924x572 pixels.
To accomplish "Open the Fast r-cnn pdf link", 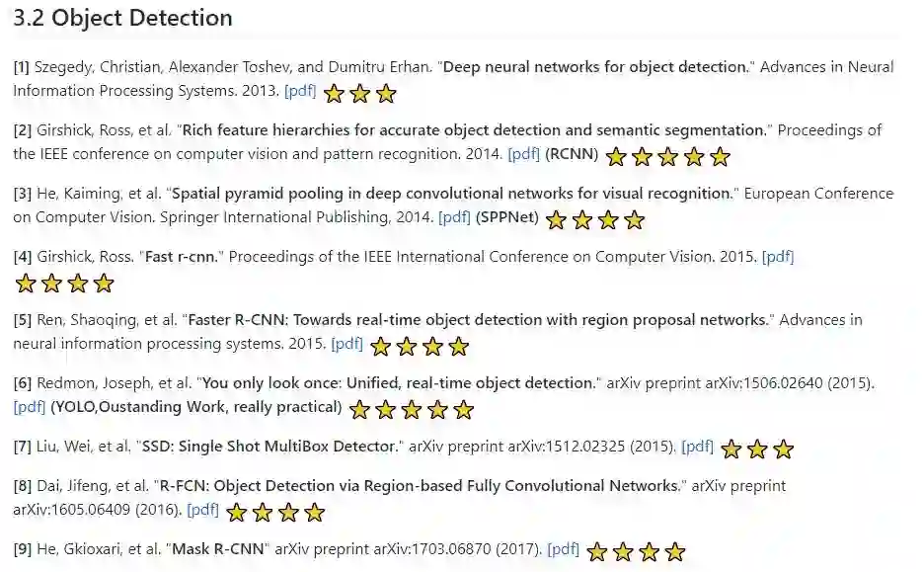I will pyautogui.click(x=778, y=257).
